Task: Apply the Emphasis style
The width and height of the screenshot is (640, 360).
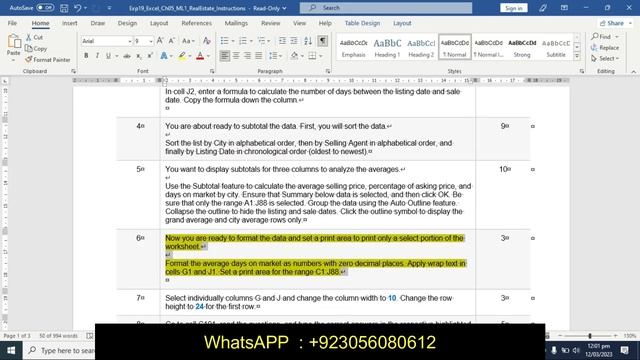Action: point(353,47)
